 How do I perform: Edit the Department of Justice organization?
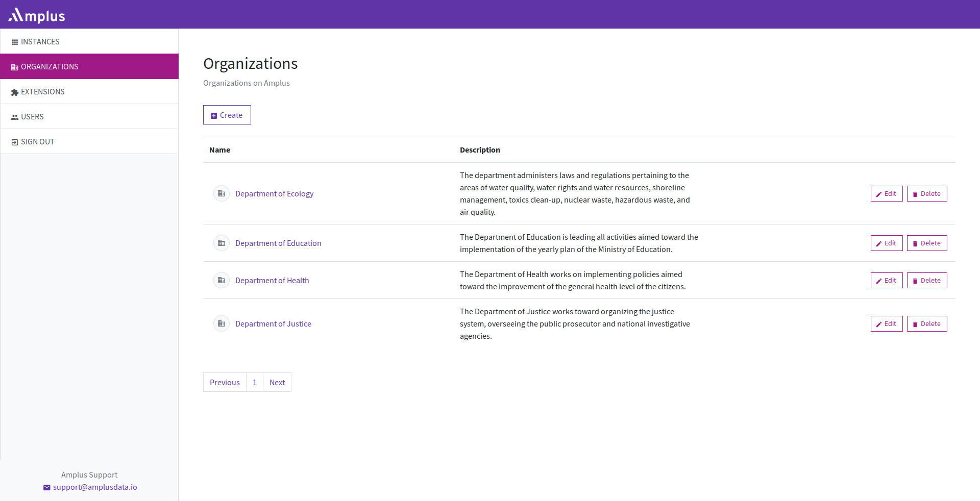[x=887, y=323]
